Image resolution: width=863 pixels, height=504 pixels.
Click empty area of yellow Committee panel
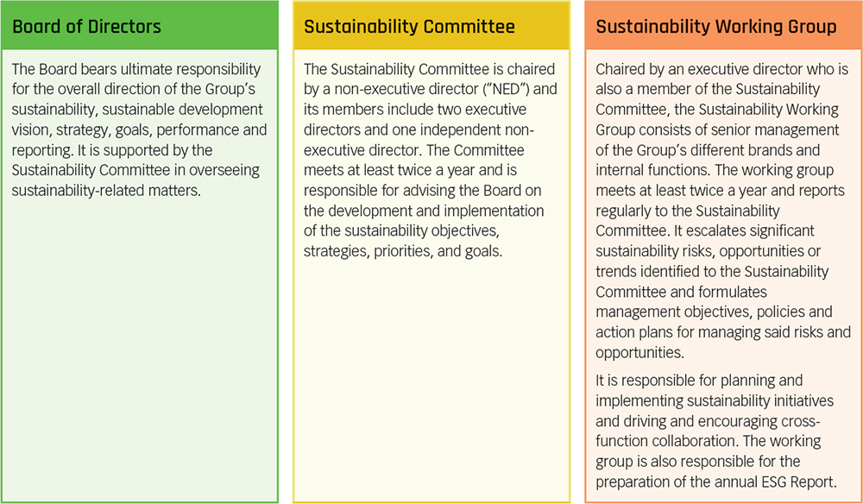[431, 380]
